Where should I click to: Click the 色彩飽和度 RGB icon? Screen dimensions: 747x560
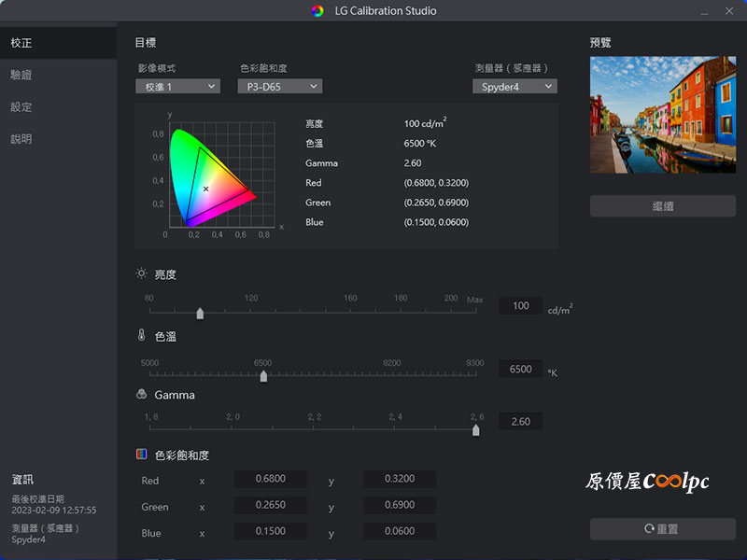(142, 454)
